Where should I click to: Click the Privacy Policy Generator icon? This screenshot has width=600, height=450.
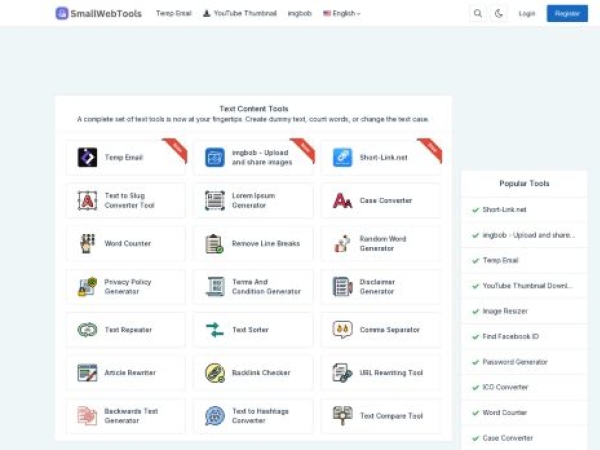point(87,287)
